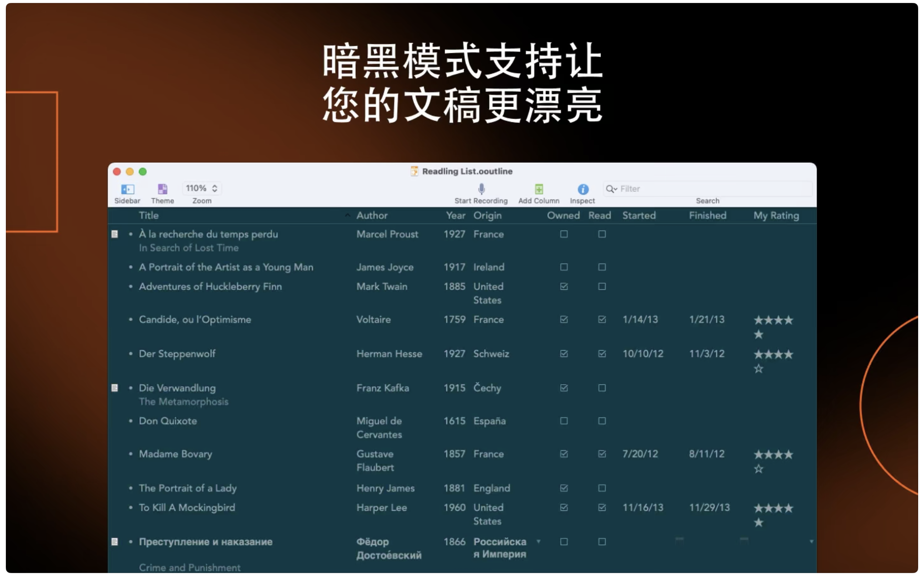Check Owned box for Don Quixote
The image size is (924, 576).
click(x=564, y=421)
